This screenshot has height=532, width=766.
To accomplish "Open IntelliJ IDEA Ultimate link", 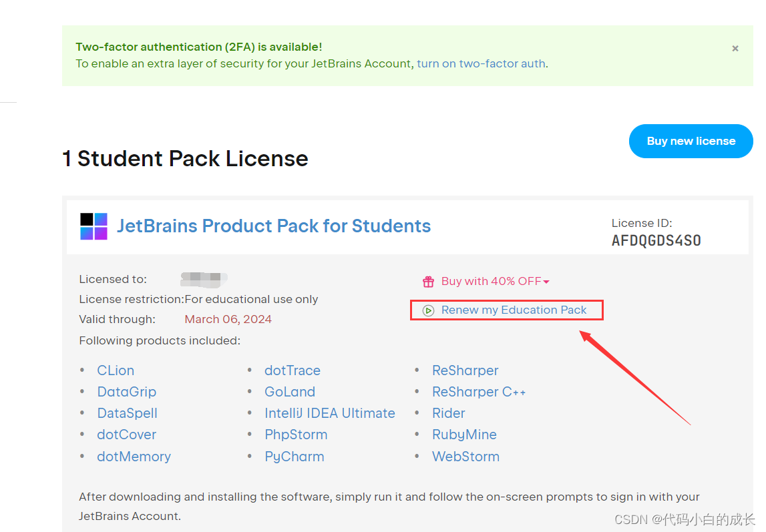I will [330, 413].
